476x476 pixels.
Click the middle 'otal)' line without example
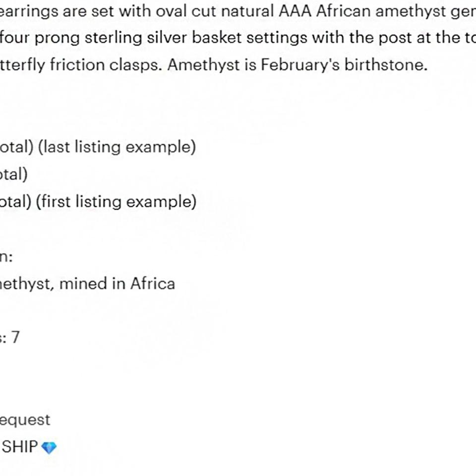point(14,174)
